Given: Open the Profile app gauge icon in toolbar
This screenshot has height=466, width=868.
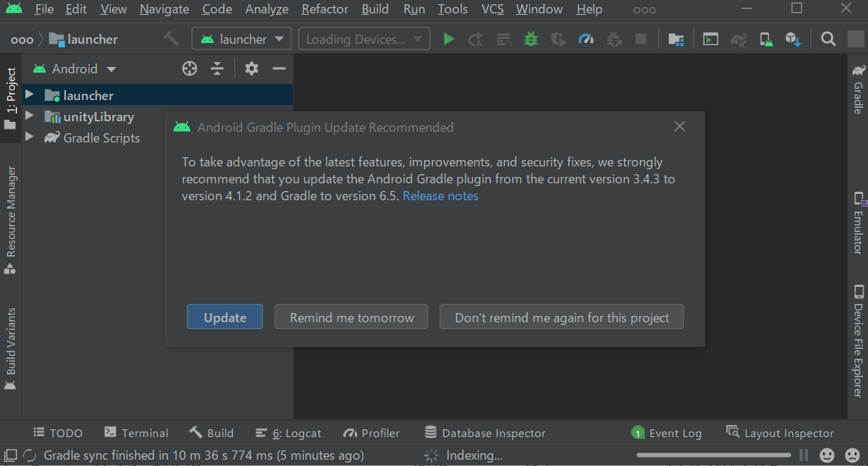Looking at the screenshot, I should (586, 39).
